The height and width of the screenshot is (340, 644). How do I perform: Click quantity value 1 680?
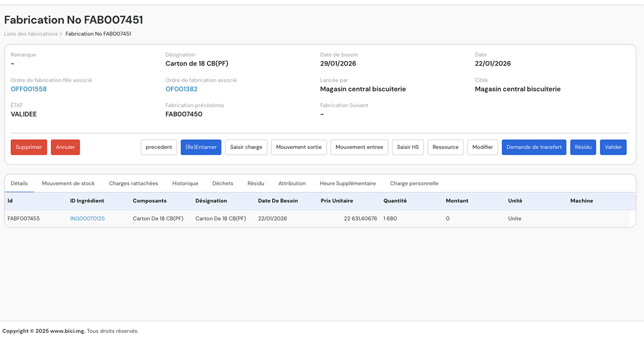point(390,219)
